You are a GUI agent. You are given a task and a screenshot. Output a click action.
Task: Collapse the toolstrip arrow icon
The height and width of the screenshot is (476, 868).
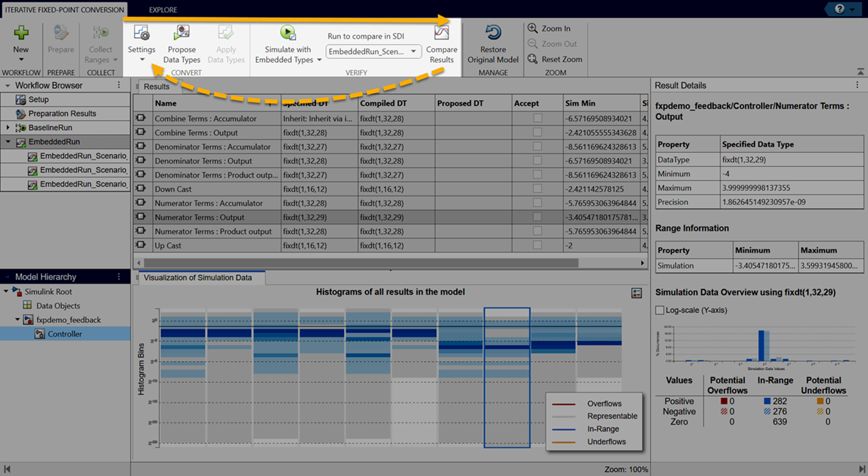860,72
